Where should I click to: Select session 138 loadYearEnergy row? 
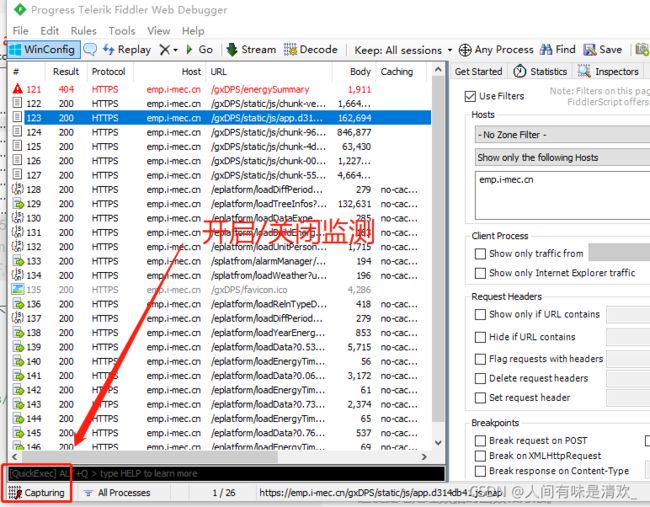pyautogui.click(x=222, y=333)
